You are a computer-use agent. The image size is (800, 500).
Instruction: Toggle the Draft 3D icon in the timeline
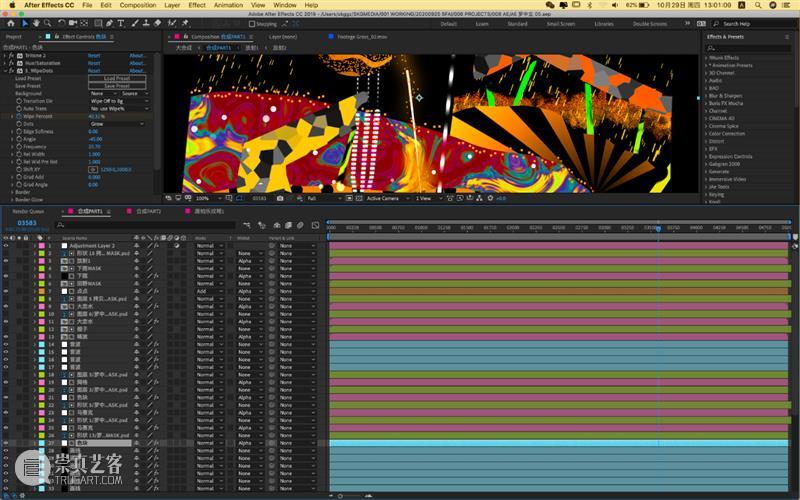coord(262,225)
